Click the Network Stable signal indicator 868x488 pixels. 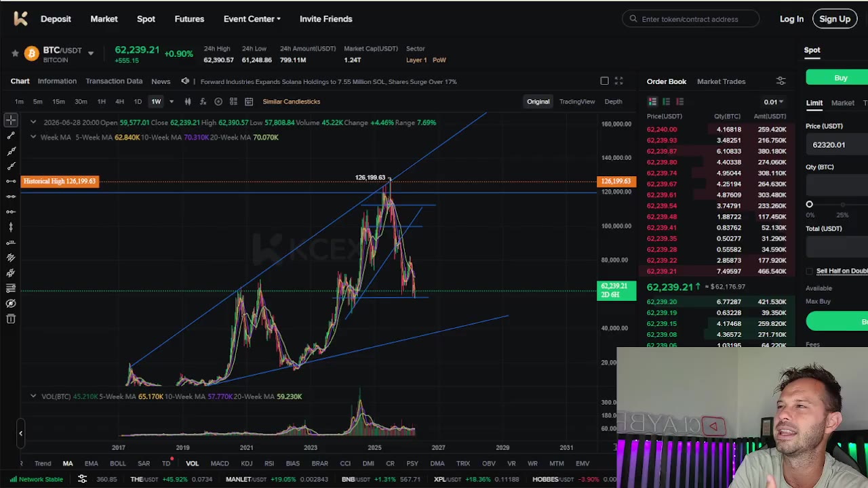coord(36,479)
